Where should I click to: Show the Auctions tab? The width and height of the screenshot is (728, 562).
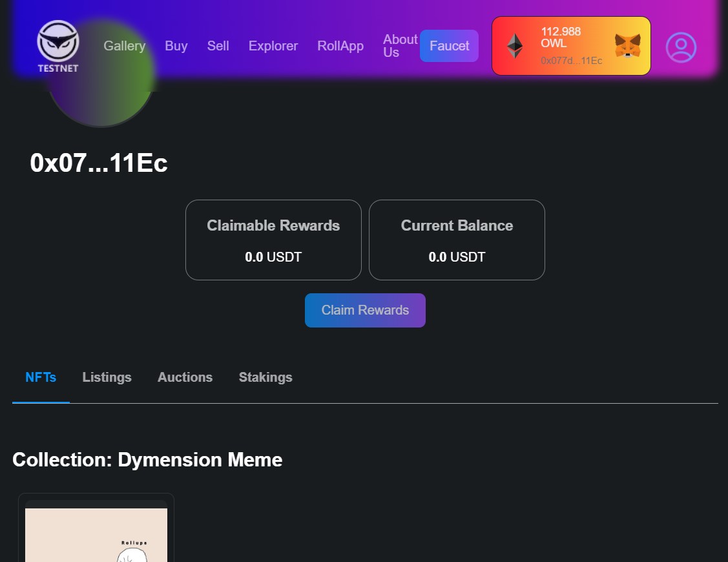[x=185, y=377]
